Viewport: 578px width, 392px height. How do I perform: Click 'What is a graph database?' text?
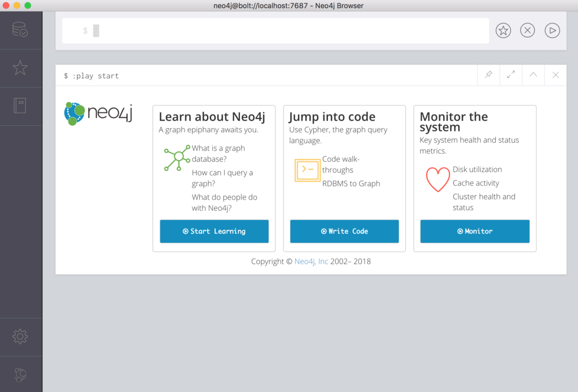tap(218, 153)
